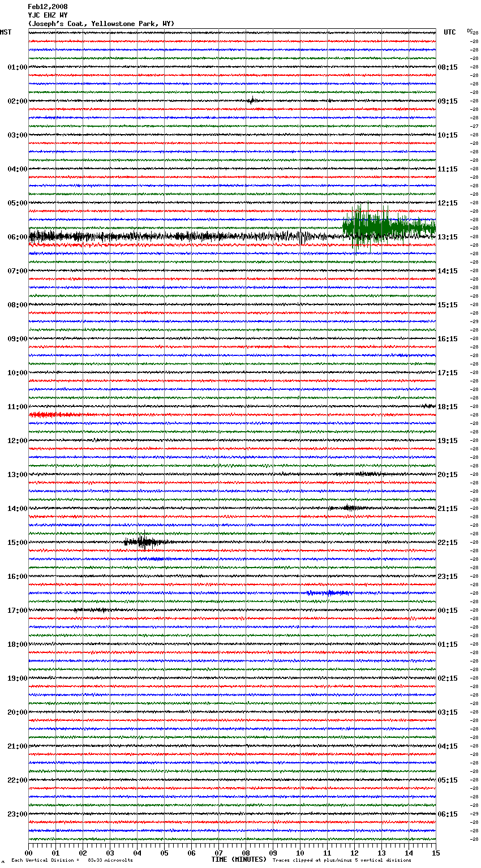Viewport: 481px width, 868px height.
Task: Click minute 12 on the bottom axis
Action: [354, 853]
